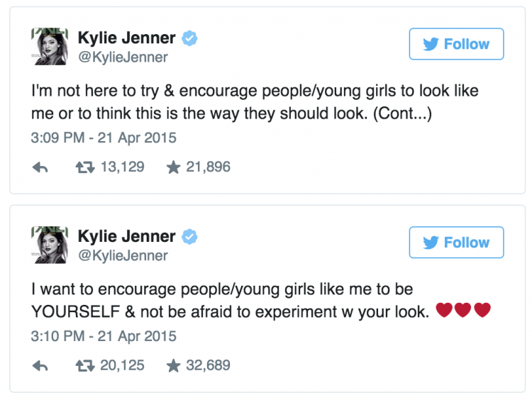
Task: Follow Kylie Jenner from the 3:09 PM tweet
Action: (456, 44)
